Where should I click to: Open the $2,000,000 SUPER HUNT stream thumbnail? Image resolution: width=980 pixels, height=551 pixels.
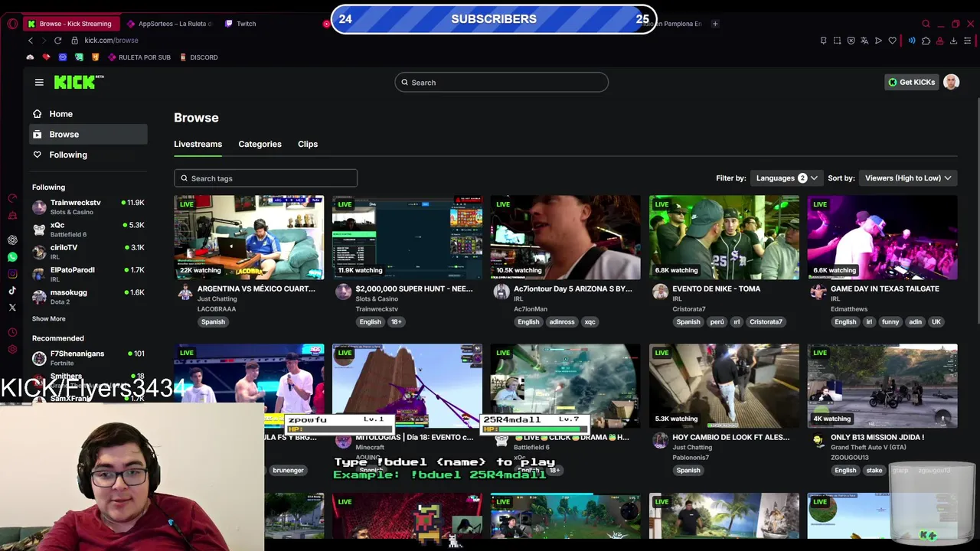click(407, 237)
